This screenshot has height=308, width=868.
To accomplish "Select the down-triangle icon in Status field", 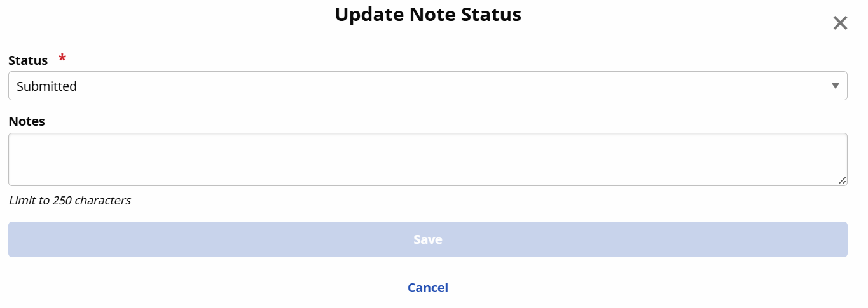I will tap(836, 86).
